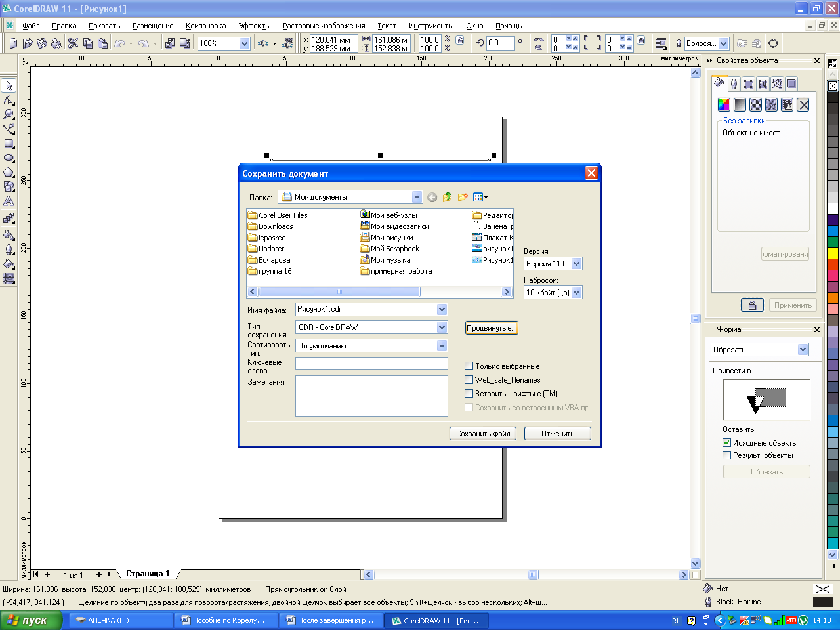Screen dimensions: 840x630
Task: Select the Zoom magnifier tool
Action: [9, 114]
